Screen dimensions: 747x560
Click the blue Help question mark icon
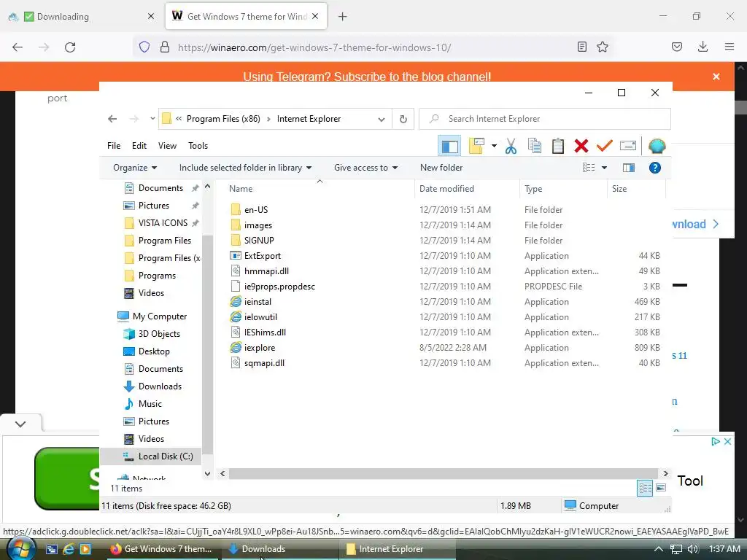point(655,168)
